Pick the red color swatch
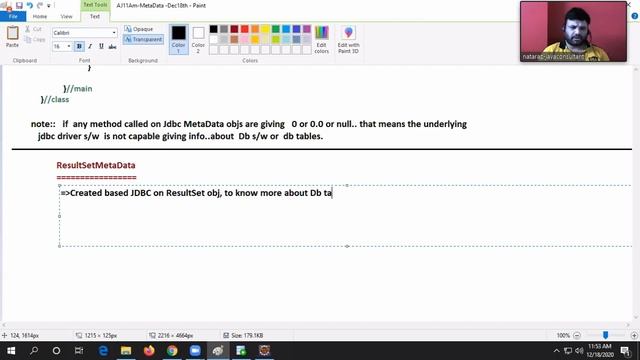Screen dimensions: 640x360 [x=244, y=29]
